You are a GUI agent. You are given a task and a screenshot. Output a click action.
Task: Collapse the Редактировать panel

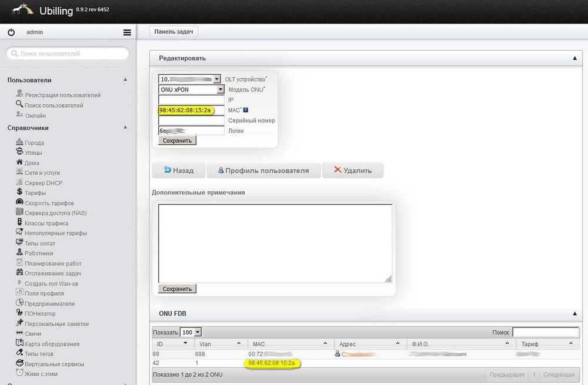pyautogui.click(x=574, y=58)
